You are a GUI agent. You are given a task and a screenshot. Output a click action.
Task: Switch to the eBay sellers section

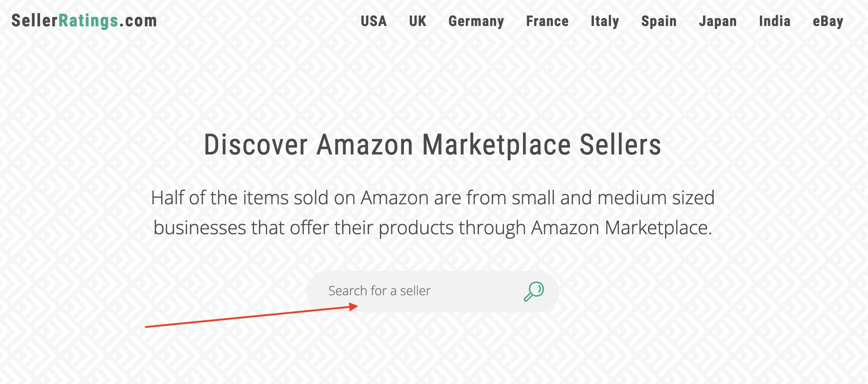tap(828, 21)
